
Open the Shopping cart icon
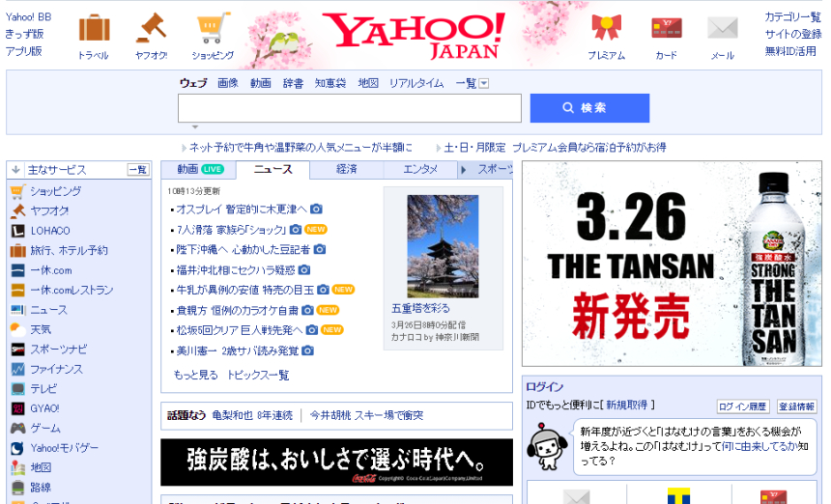point(213,29)
